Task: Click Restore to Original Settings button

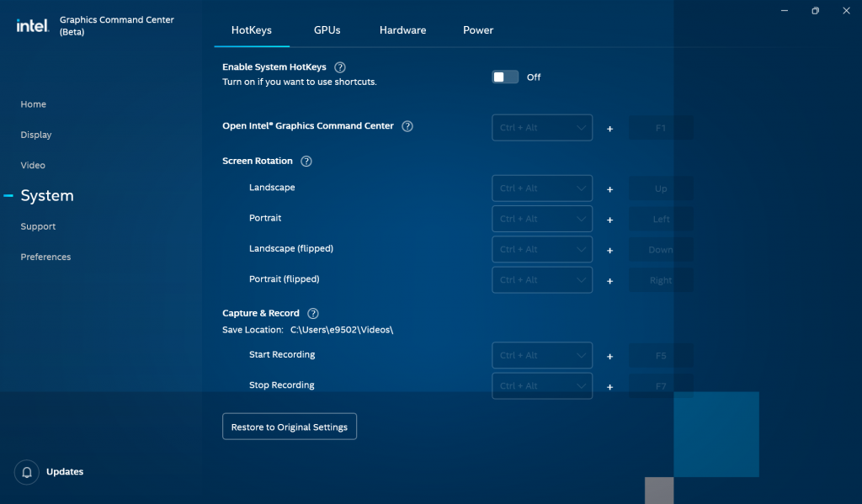Action: pyautogui.click(x=290, y=427)
